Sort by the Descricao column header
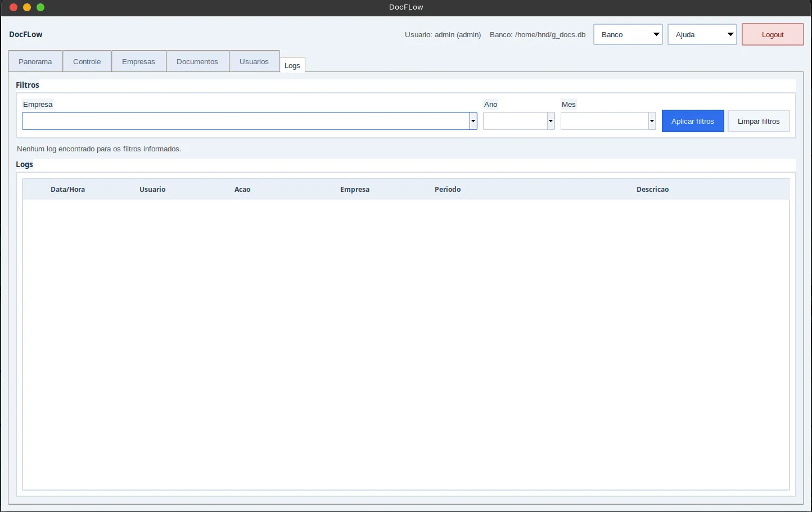 click(x=653, y=189)
